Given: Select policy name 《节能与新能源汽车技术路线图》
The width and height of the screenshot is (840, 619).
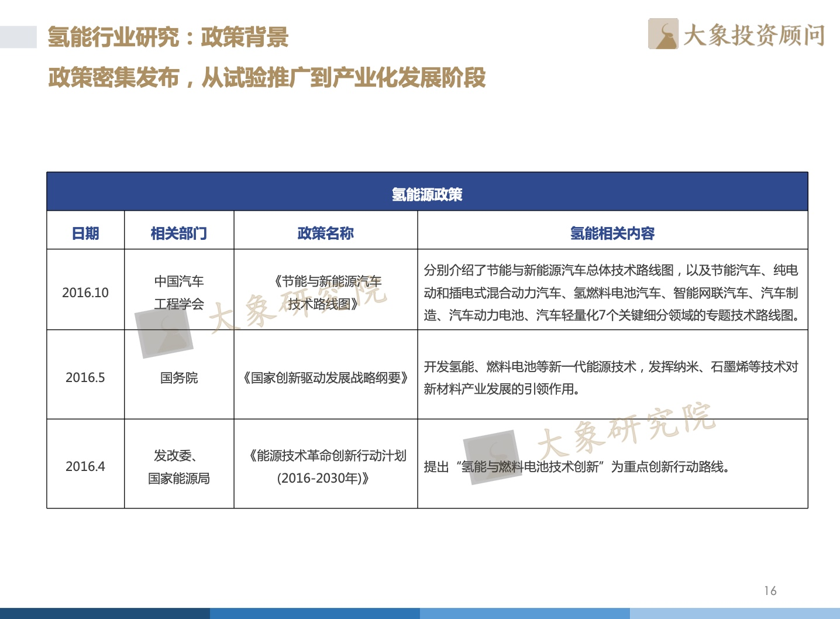Looking at the screenshot, I should [326, 293].
